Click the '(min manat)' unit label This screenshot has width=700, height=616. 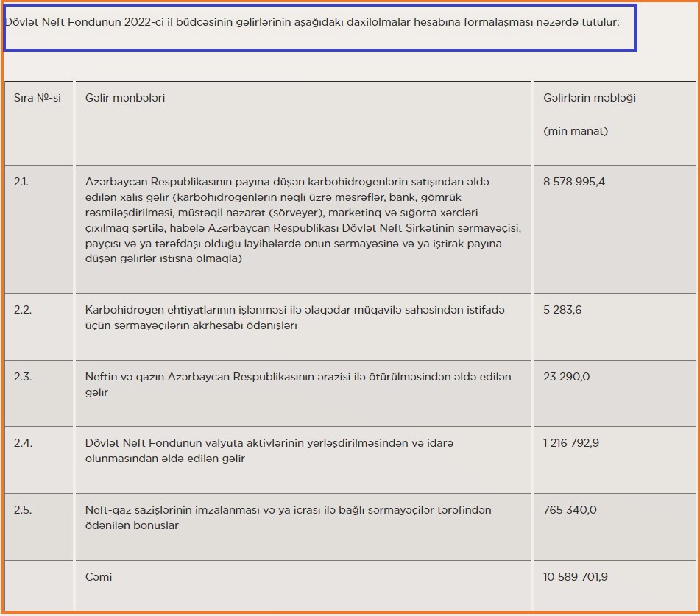(x=576, y=131)
